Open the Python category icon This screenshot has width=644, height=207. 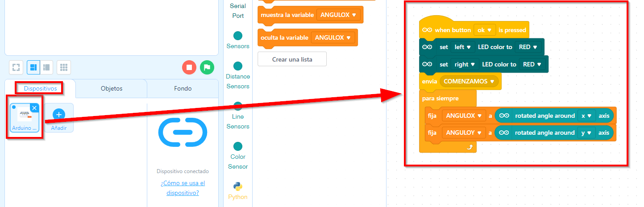click(x=238, y=186)
